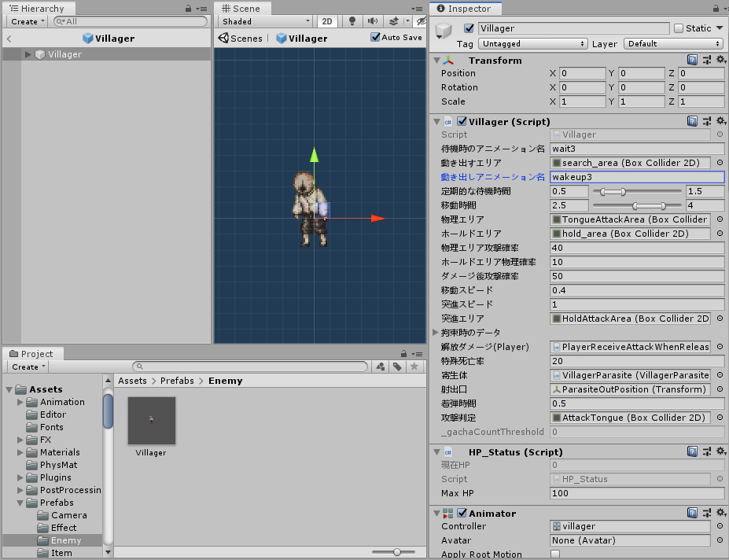This screenshot has width=729, height=560.
Task: Open object picker for the Animator Controller field
Action: 719,526
